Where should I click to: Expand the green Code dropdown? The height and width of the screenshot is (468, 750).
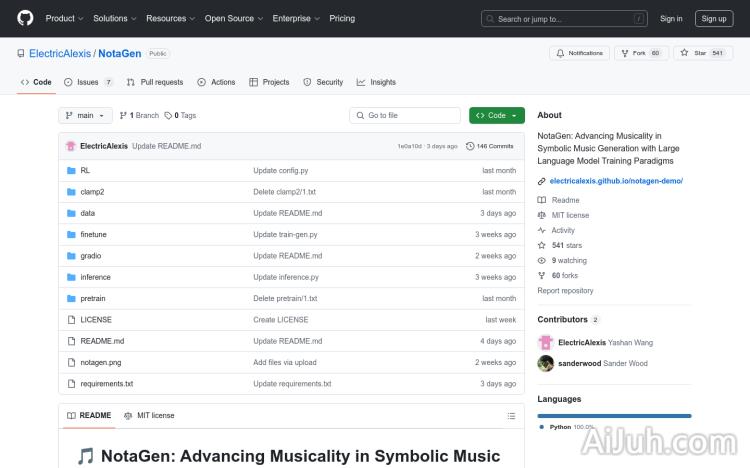[x=496, y=116]
